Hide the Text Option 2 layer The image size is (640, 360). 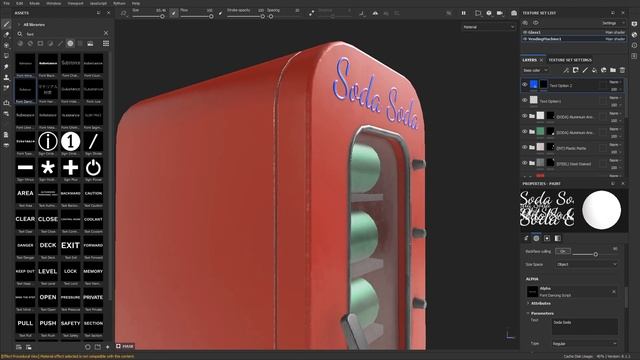tap(525, 84)
